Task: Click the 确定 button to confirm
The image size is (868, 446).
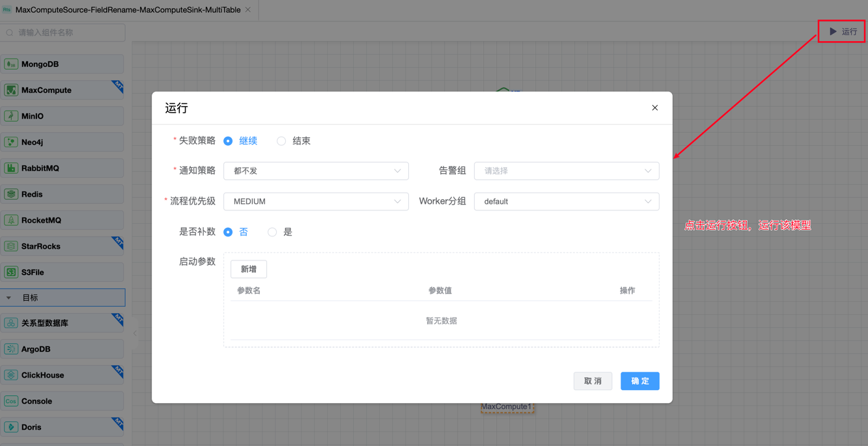Action: (639, 381)
